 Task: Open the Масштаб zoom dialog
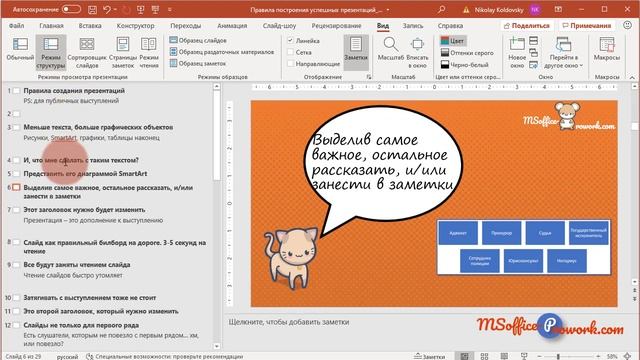(391, 49)
